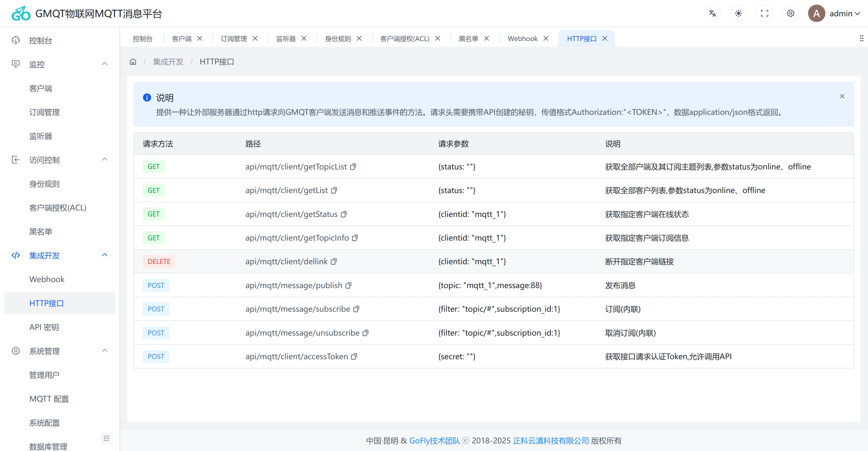
Task: Copy the api/mqtt/client/getTopicList path
Action: [x=353, y=167]
